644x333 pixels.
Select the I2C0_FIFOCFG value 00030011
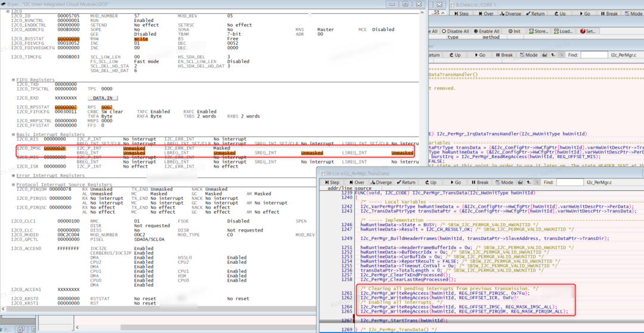tap(66, 112)
